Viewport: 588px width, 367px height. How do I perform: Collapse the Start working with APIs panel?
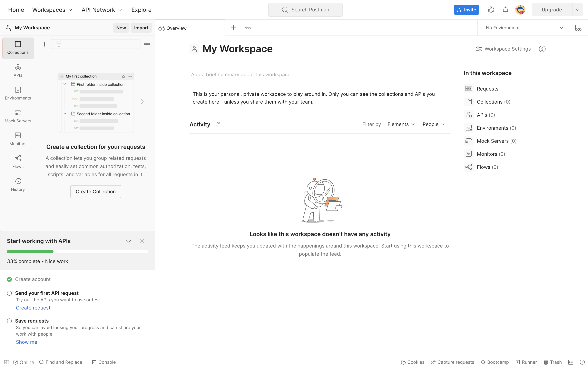(x=129, y=241)
